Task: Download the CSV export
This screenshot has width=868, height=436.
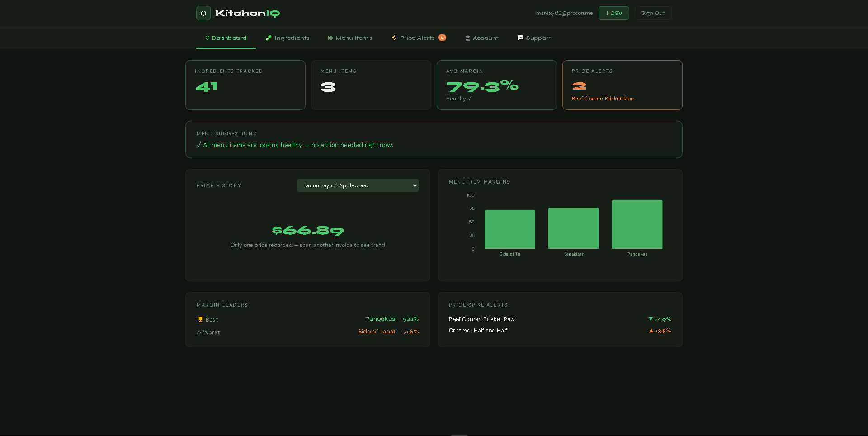Action: 613,13
